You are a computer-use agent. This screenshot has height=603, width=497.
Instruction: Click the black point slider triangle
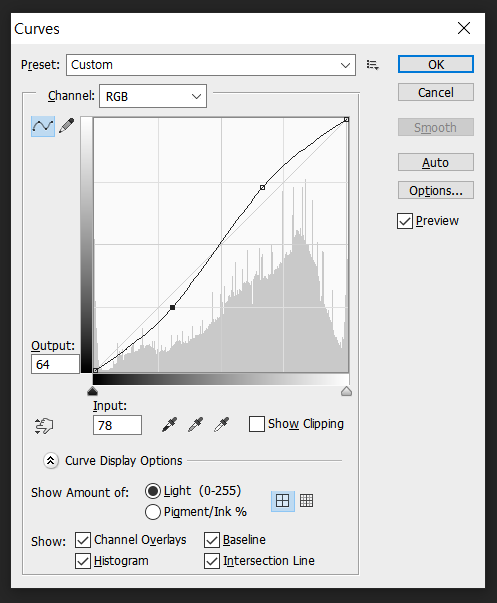point(92,391)
